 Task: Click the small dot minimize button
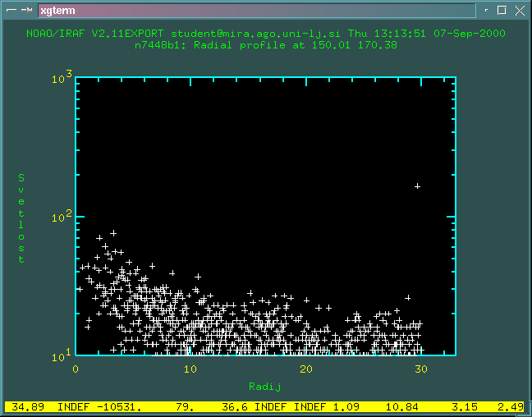point(487,10)
